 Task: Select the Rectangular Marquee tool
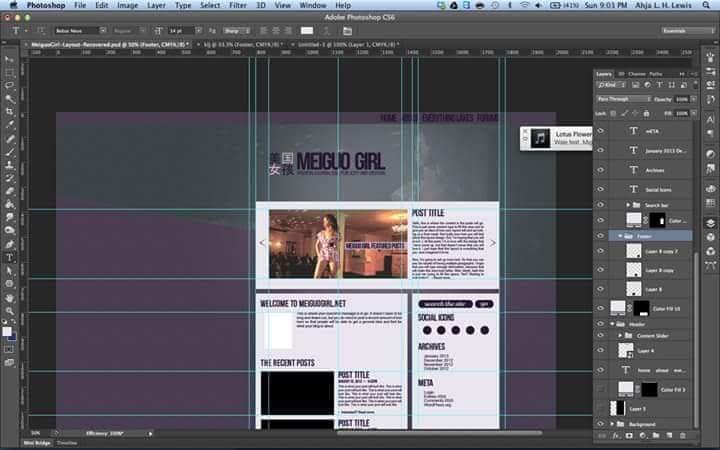(x=9, y=73)
